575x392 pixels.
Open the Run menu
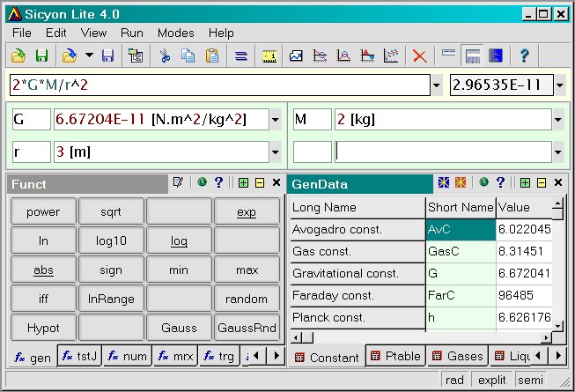pyautogui.click(x=132, y=33)
